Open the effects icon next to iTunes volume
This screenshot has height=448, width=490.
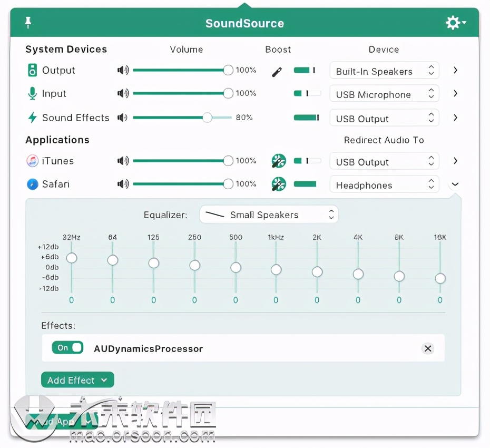pos(278,161)
